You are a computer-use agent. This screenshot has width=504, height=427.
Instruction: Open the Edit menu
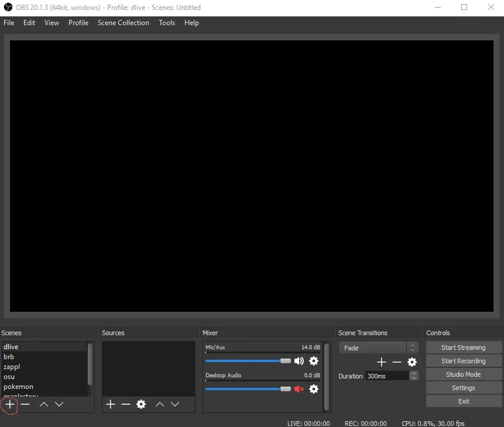pos(29,23)
